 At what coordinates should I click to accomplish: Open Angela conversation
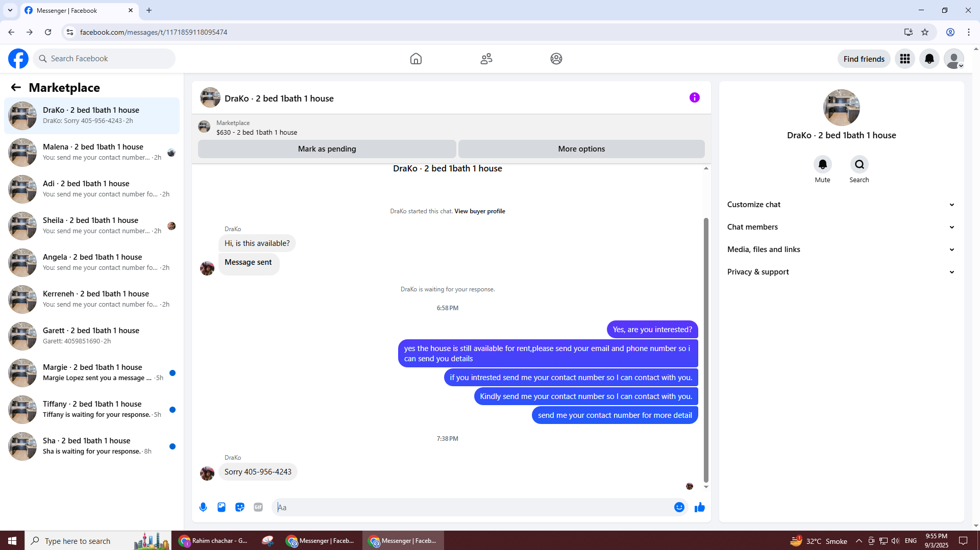coord(92,262)
